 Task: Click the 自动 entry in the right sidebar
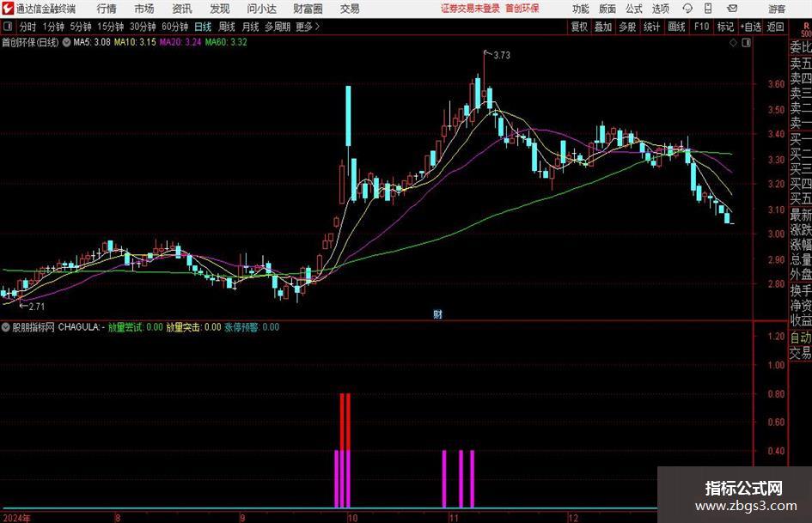[x=801, y=338]
